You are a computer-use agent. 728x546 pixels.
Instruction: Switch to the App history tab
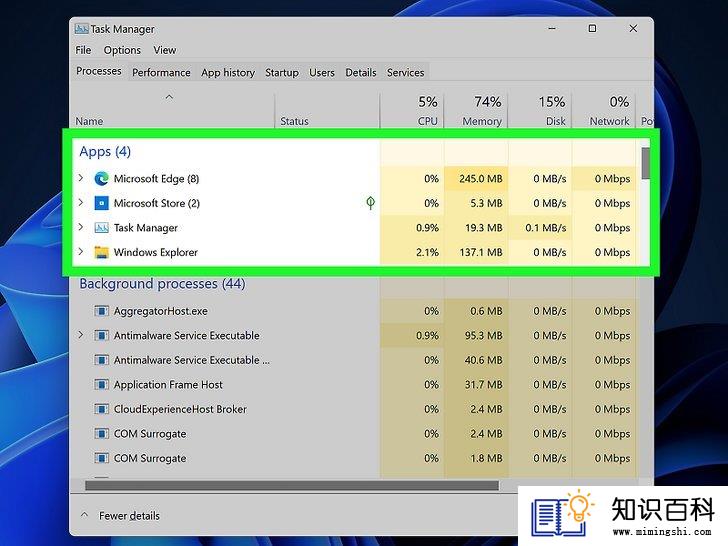pyautogui.click(x=228, y=72)
